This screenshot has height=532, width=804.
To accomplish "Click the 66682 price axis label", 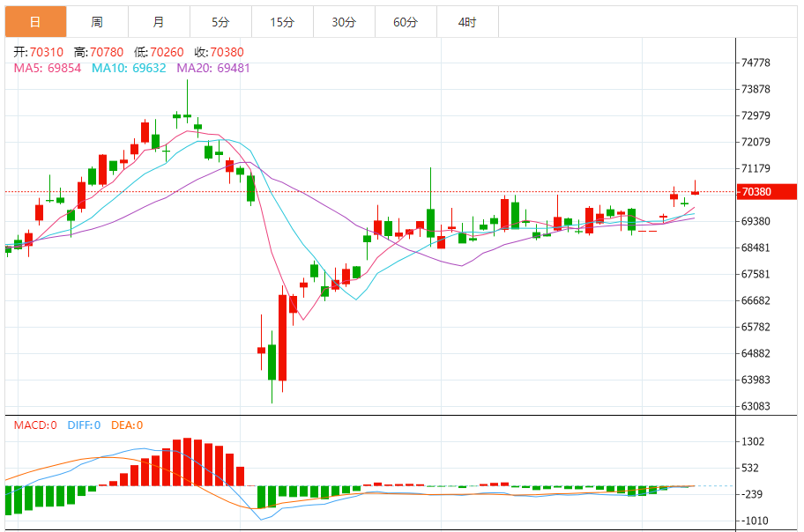I will (756, 300).
